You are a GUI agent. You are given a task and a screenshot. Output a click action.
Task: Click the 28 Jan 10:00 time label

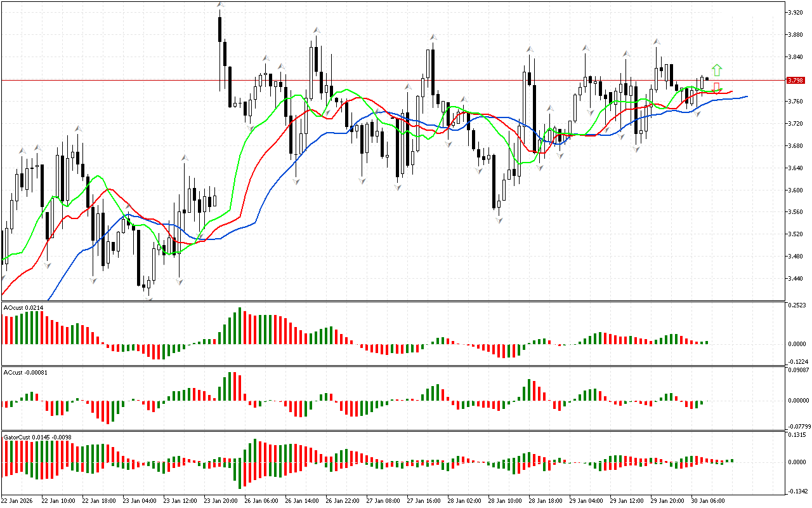(506, 500)
